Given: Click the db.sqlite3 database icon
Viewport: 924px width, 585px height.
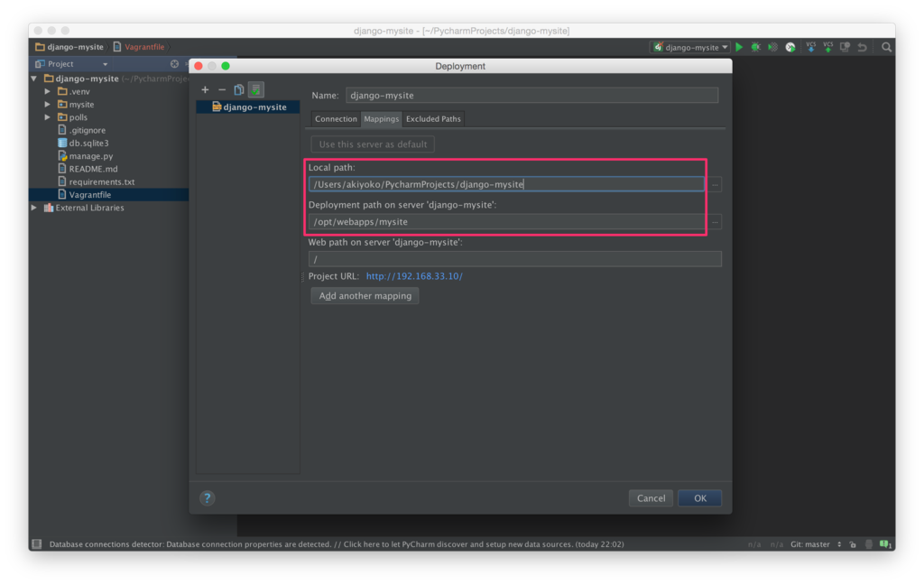Looking at the screenshot, I should click(62, 143).
